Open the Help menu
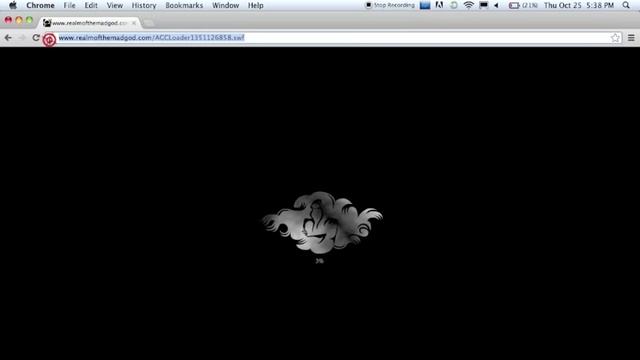This screenshot has height=360, width=640. [256, 5]
